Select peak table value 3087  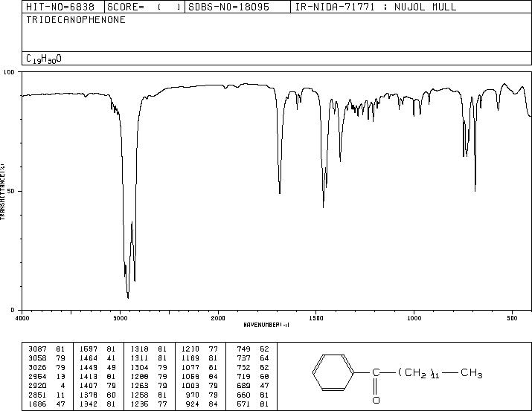tap(37, 349)
